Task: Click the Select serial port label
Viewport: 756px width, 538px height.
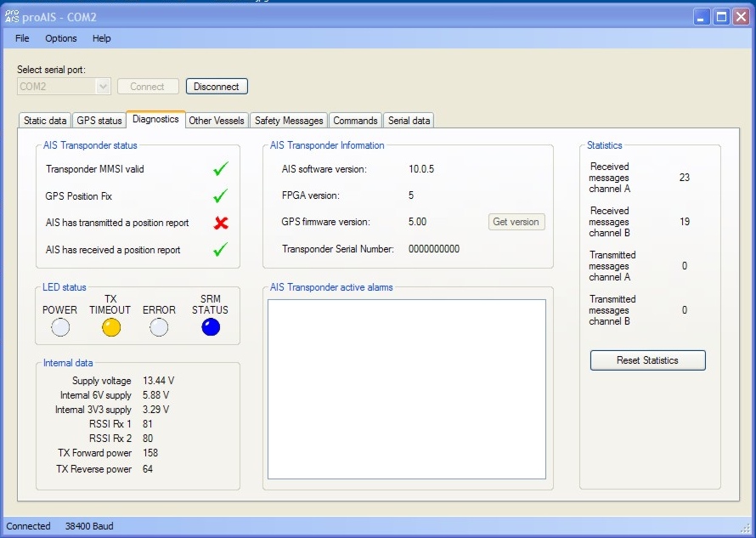Action: (x=52, y=70)
